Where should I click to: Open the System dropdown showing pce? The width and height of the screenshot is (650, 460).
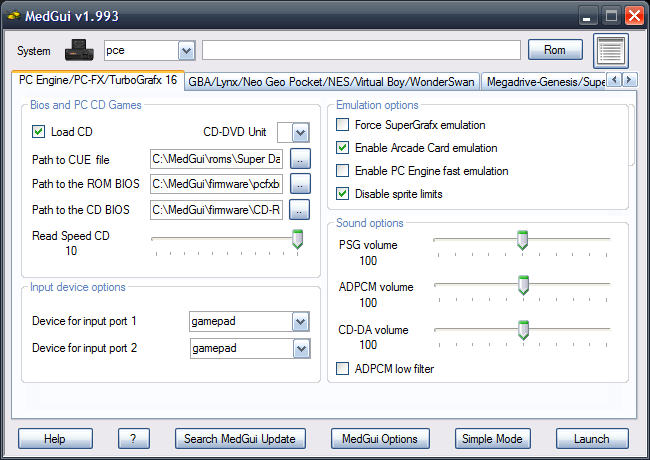[x=186, y=50]
